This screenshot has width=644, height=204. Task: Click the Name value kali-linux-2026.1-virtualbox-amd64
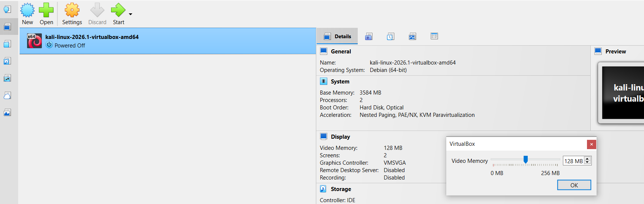click(413, 63)
